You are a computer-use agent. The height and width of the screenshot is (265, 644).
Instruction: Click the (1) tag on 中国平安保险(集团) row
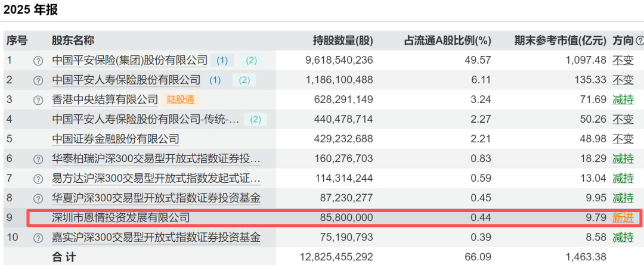222,61
